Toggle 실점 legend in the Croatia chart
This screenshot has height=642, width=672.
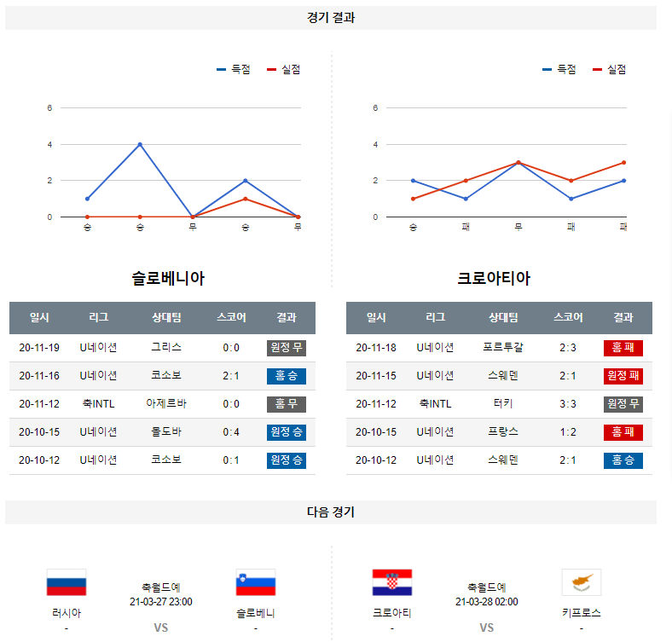pos(610,70)
